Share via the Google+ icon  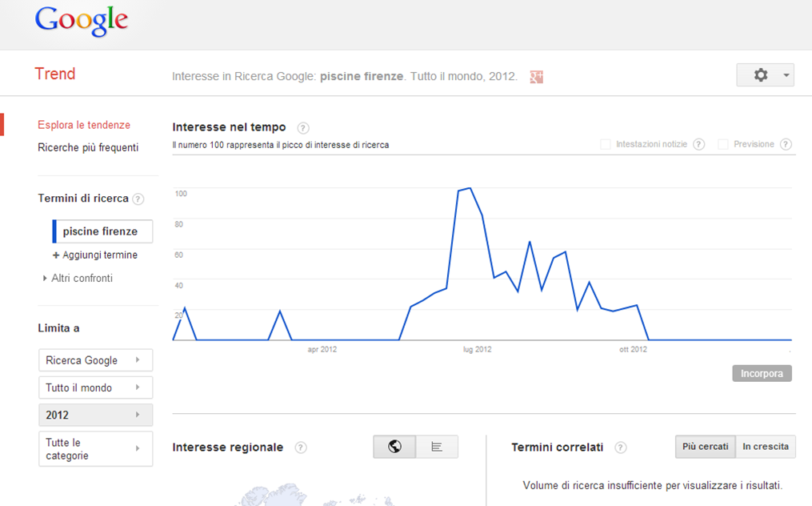[537, 77]
